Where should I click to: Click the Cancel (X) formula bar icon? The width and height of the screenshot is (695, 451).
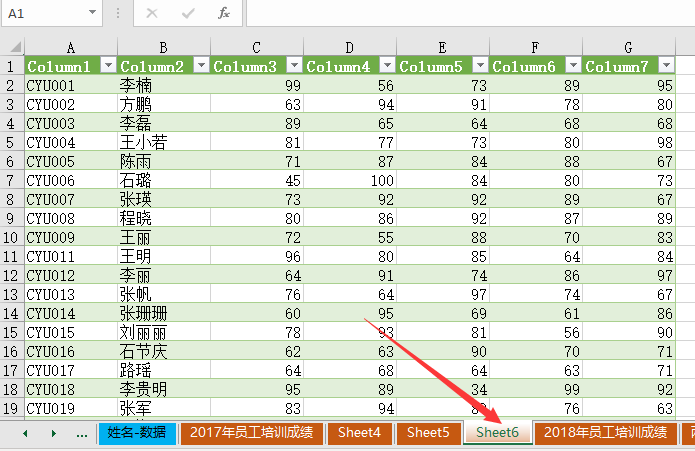[152, 13]
